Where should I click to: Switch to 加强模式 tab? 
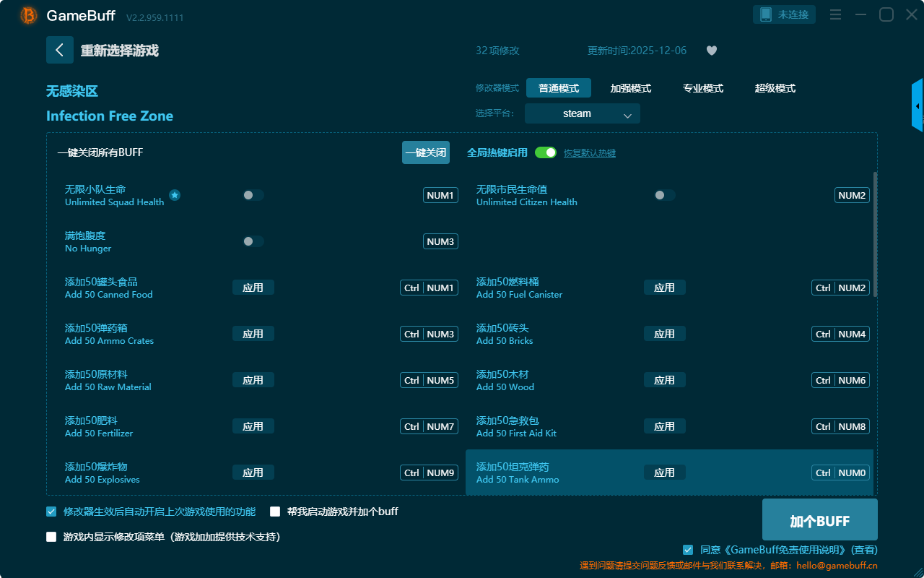click(630, 88)
